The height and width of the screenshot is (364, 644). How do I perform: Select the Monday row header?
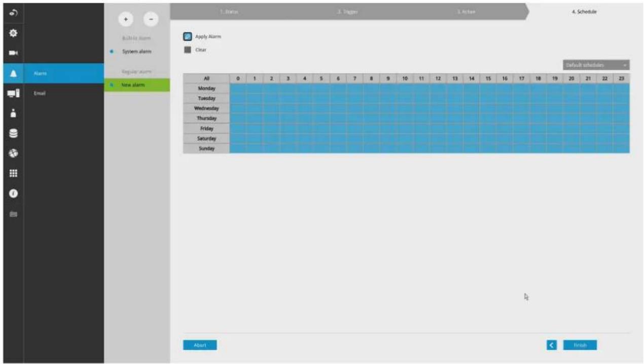pyautogui.click(x=206, y=88)
